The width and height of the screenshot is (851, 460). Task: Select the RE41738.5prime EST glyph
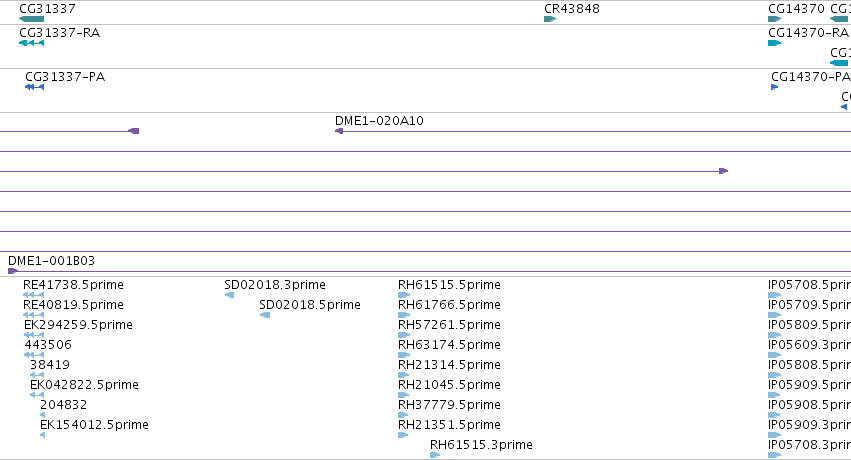(x=34, y=295)
